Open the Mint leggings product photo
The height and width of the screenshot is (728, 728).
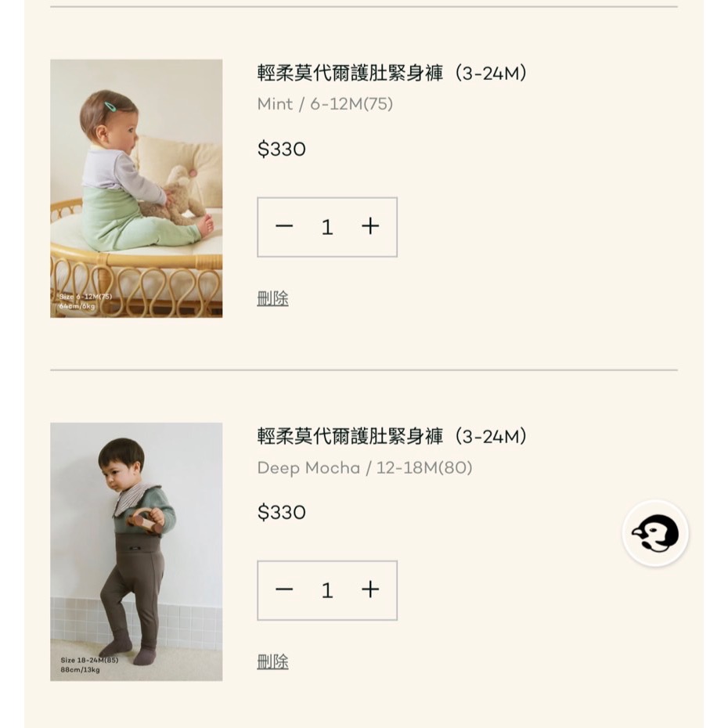(136, 188)
